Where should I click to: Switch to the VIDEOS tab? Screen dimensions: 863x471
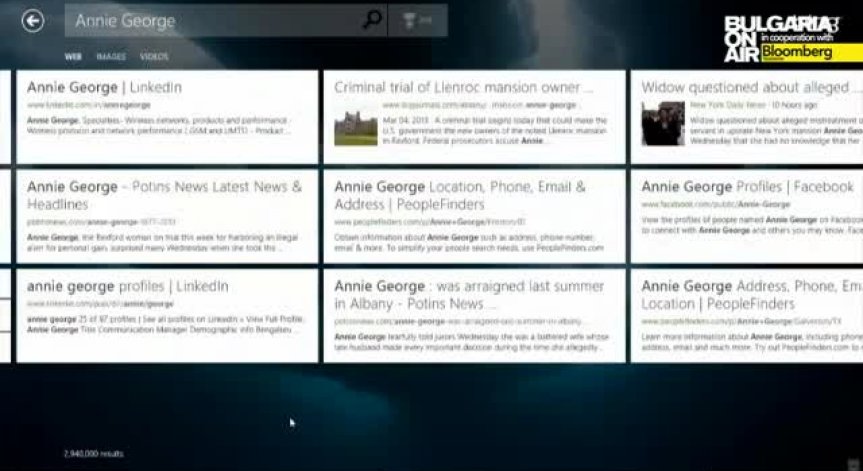tap(154, 57)
